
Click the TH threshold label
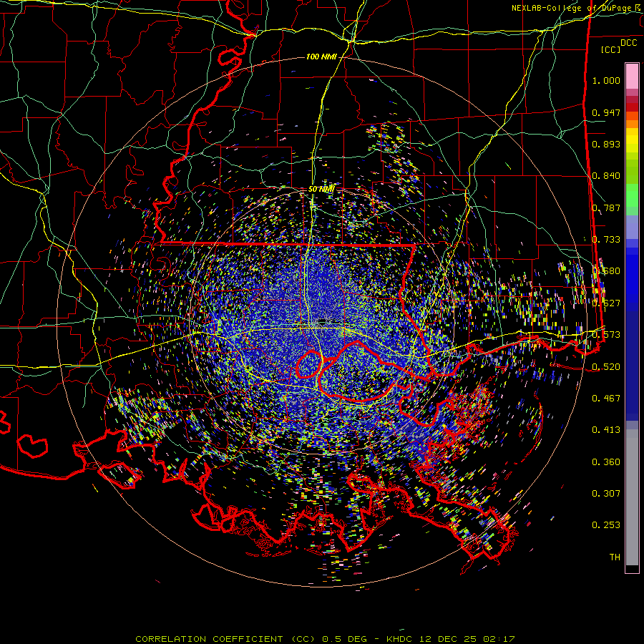pos(615,557)
